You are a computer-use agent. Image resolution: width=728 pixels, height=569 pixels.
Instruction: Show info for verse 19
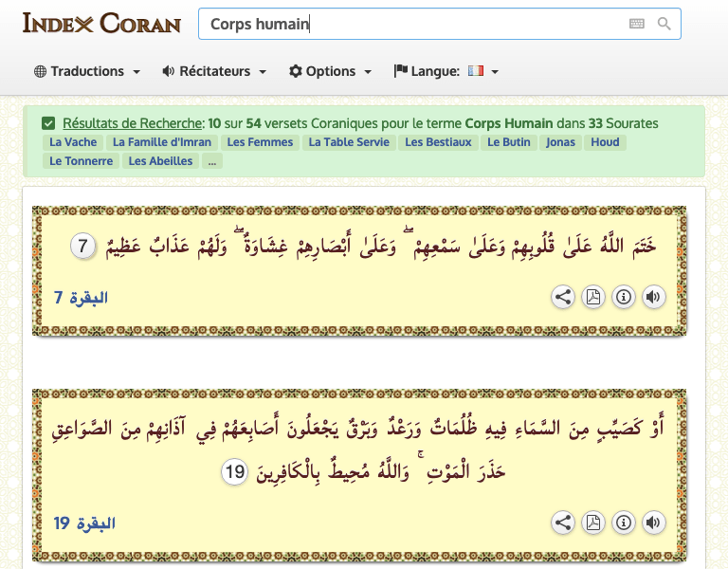(623, 523)
